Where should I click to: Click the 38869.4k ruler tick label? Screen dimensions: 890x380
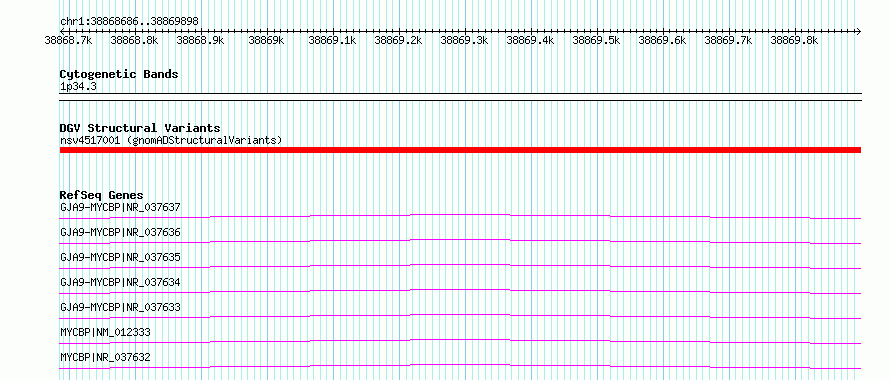click(530, 40)
